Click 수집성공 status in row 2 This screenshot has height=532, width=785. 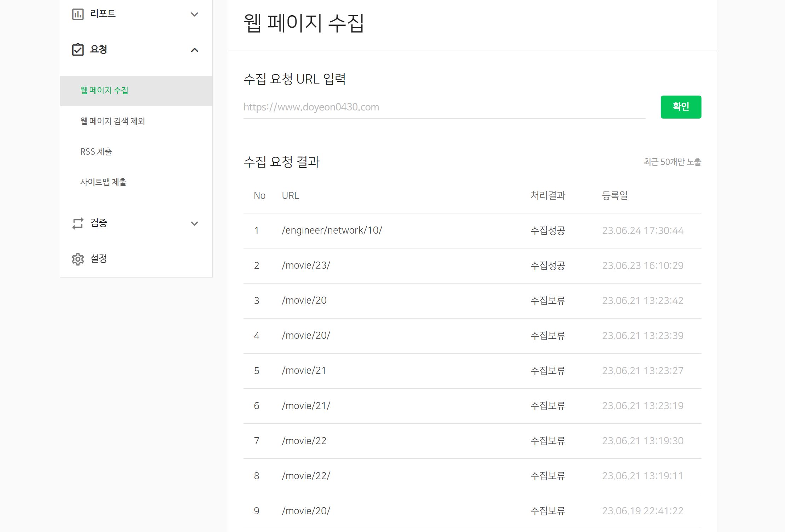pos(548,265)
